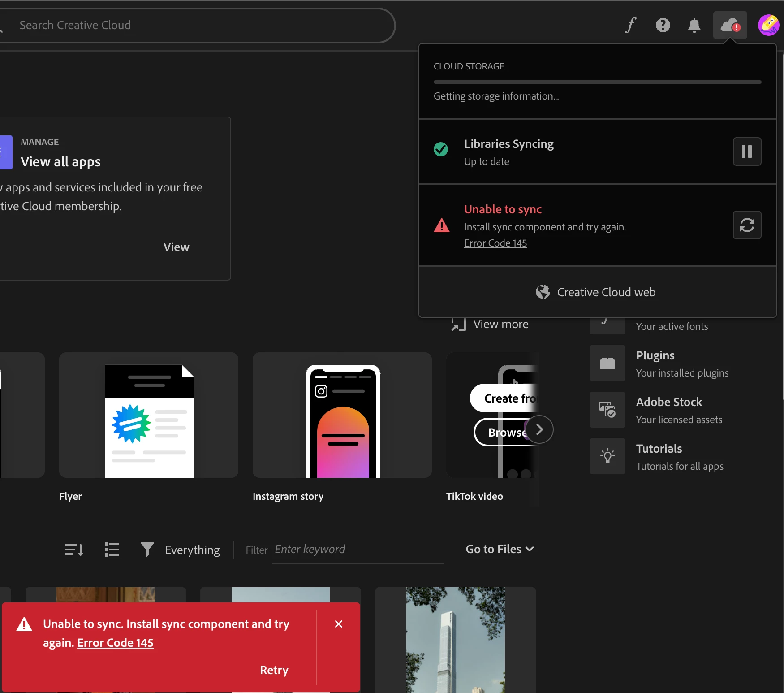
Task: Click the Enter keyword filter field
Action: pos(358,550)
